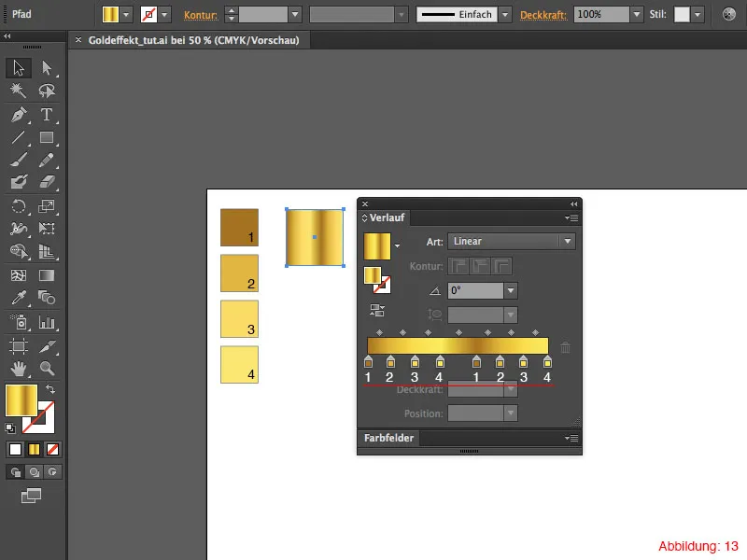The height and width of the screenshot is (560, 747).
Task: Select the Eyedropper tool
Action: [x=19, y=298]
